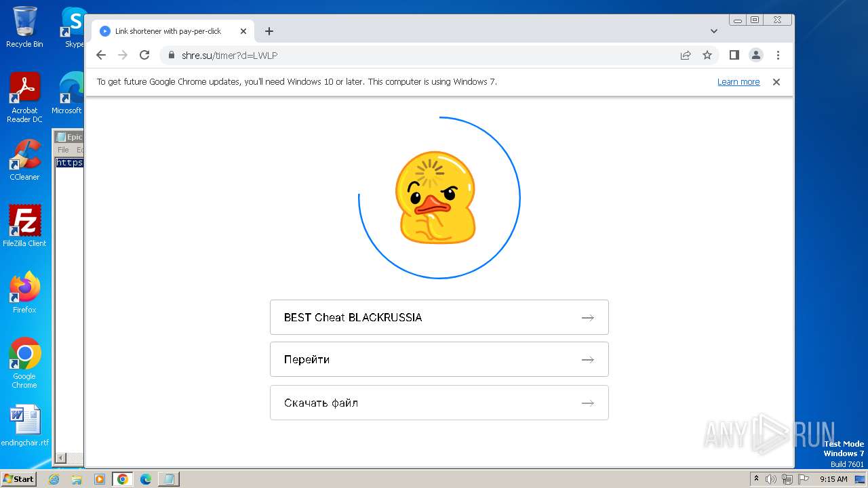Switch to the Notepad taskbar button

click(169, 479)
